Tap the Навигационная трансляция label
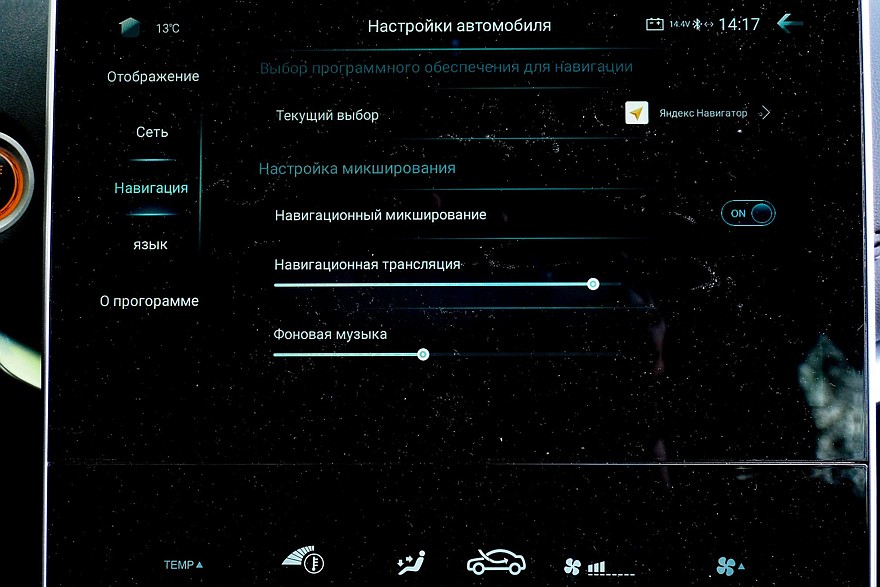Image resolution: width=880 pixels, height=587 pixels. [x=367, y=264]
